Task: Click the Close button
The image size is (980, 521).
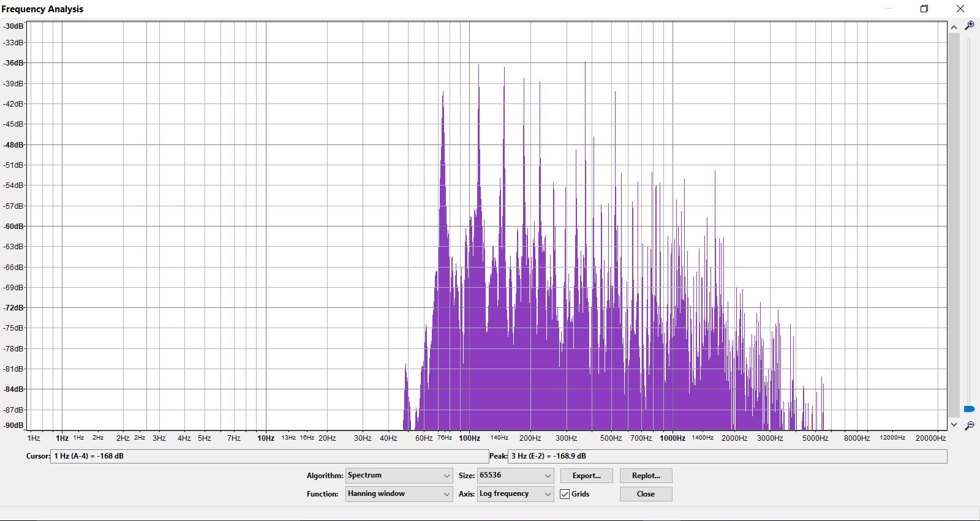Action: point(646,494)
